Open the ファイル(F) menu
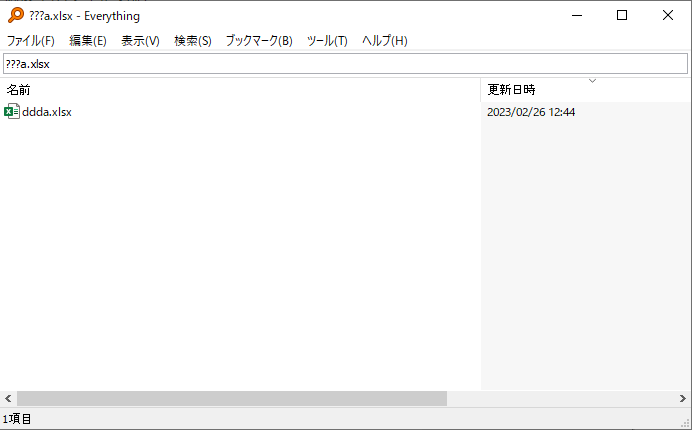This screenshot has height=430, width=692. tap(30, 41)
